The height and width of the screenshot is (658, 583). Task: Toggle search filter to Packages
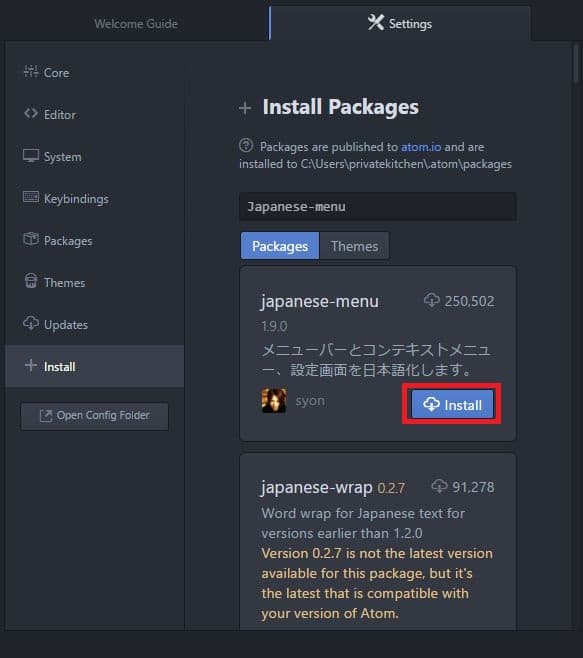tap(280, 246)
